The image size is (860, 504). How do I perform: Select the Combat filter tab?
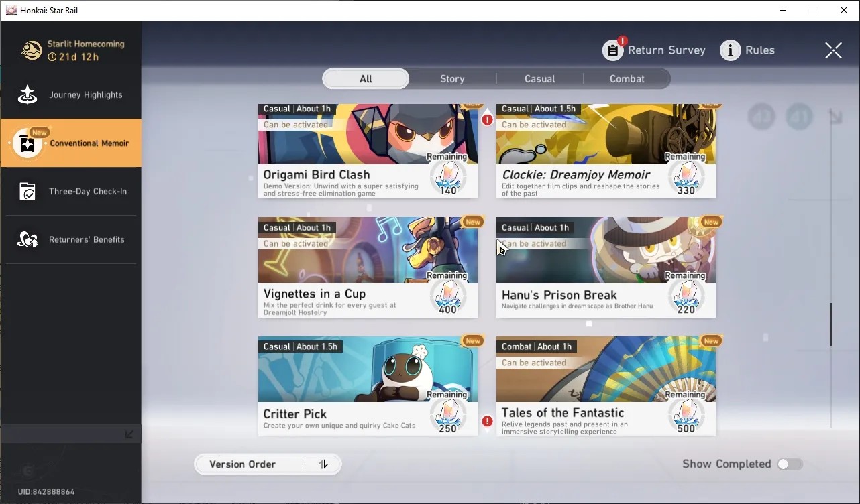[627, 79]
